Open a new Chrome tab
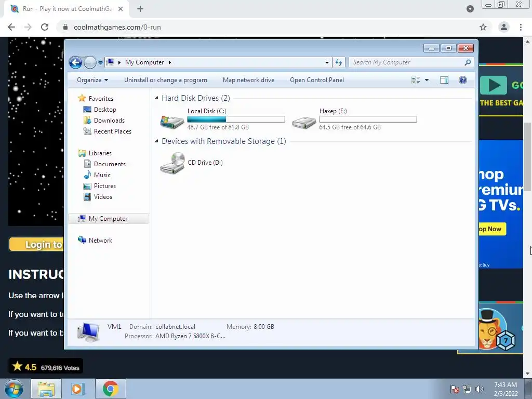 140,9
